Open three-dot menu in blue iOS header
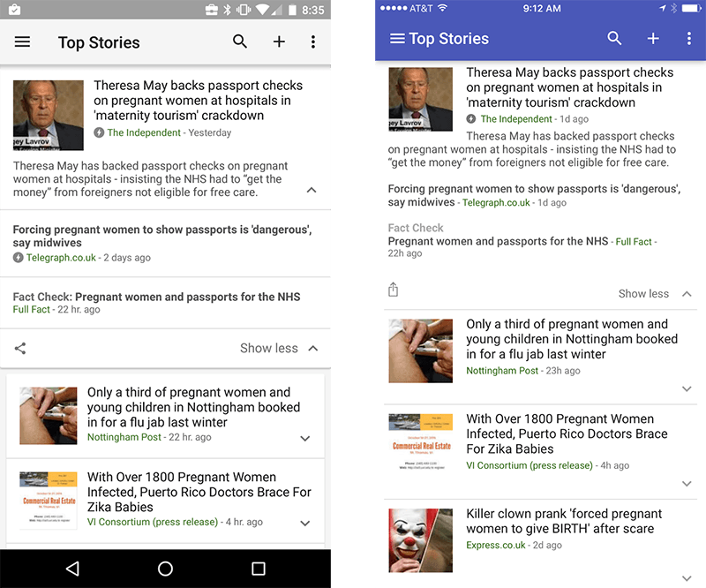Image resolution: width=706 pixels, height=588 pixels. click(689, 38)
